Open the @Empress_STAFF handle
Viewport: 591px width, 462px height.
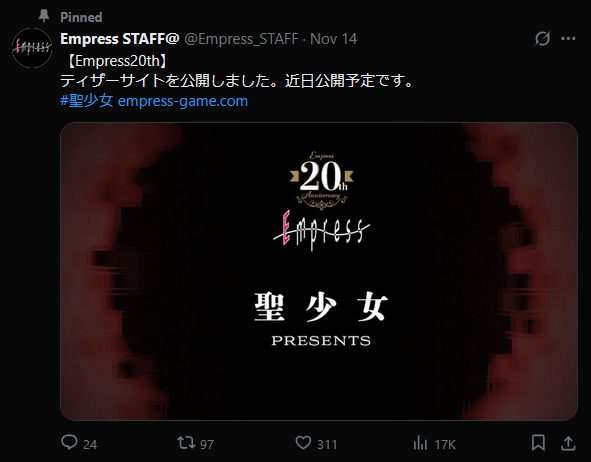tap(241, 39)
